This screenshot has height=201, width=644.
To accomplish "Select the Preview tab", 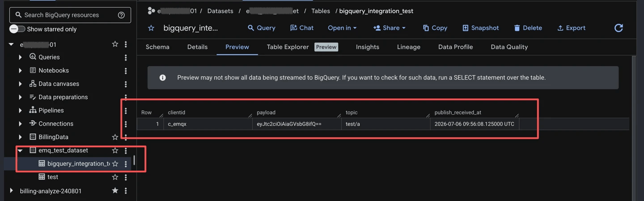I will pyautogui.click(x=237, y=47).
